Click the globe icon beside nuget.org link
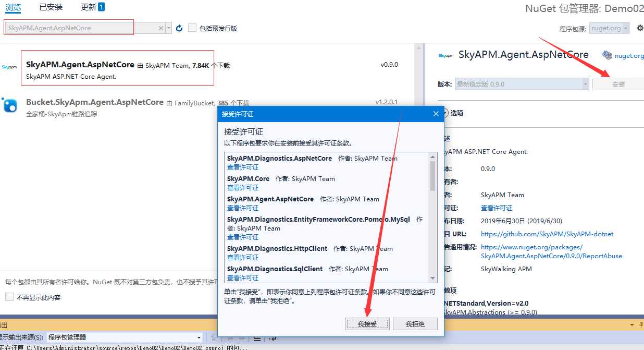 (x=607, y=55)
